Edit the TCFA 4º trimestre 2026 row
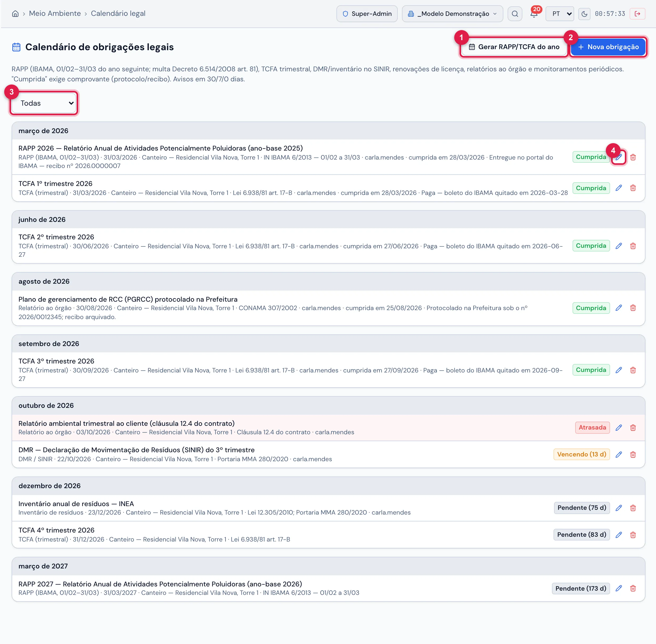 tap(618, 535)
